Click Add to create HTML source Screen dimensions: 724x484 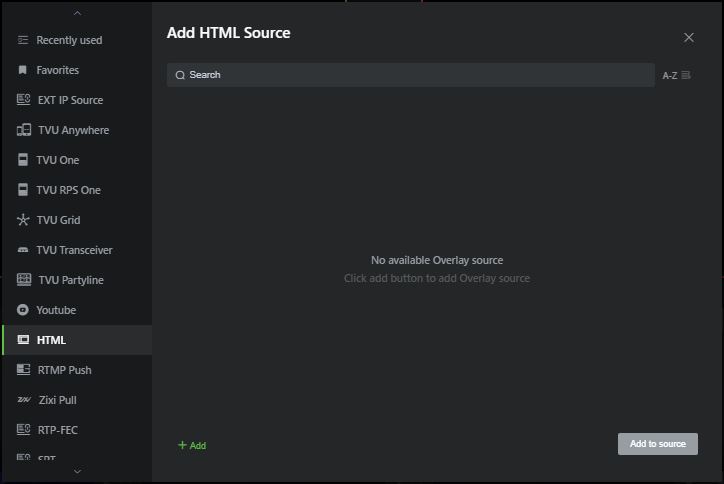[192, 445]
